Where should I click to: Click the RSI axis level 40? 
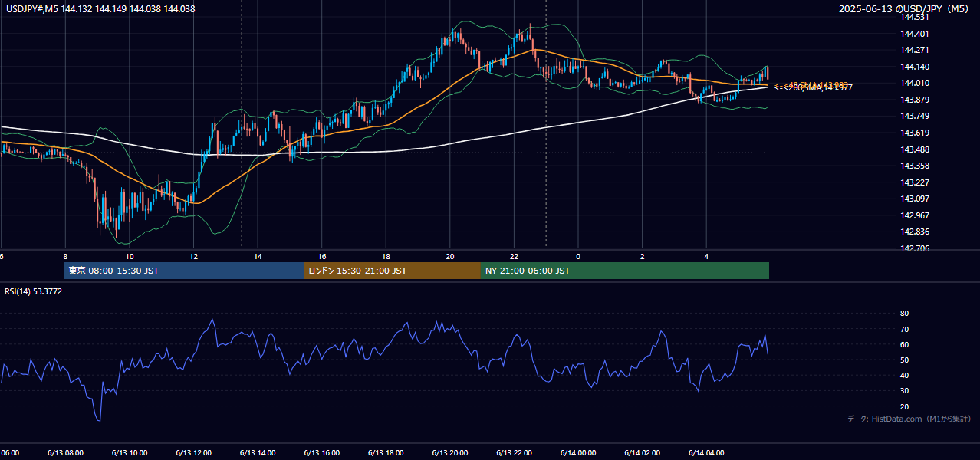click(904, 375)
